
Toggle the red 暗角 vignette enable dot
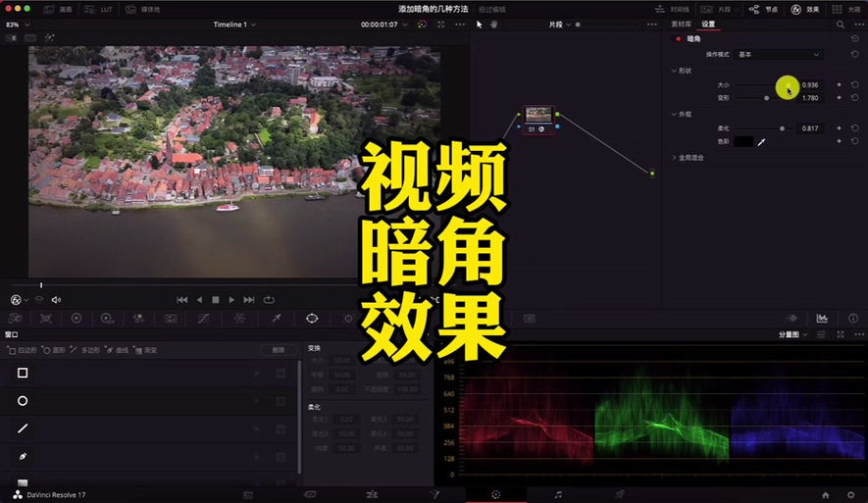pos(678,39)
